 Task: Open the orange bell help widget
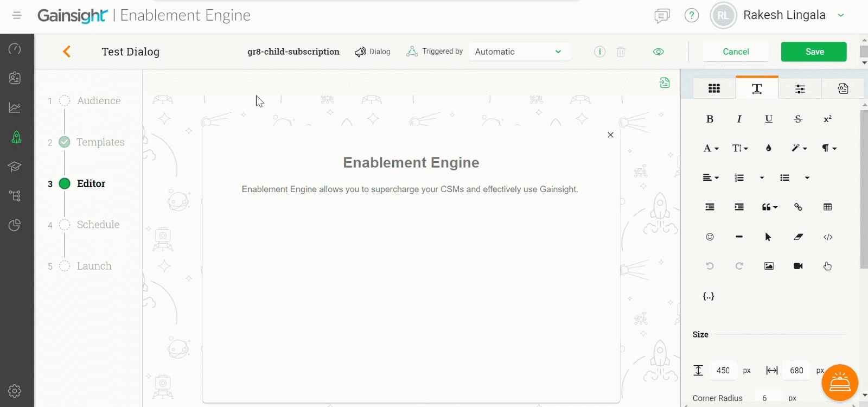point(840,383)
